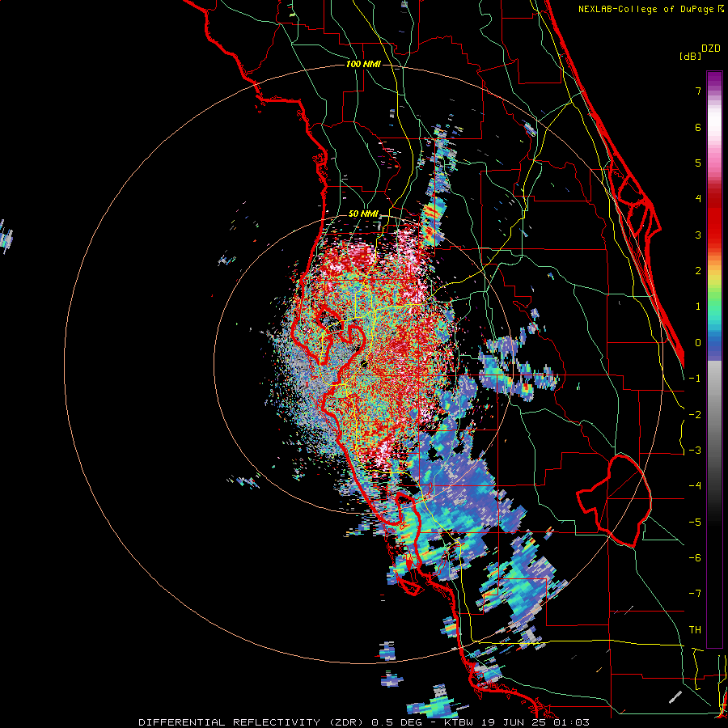Select the 0 dB tick label
This screenshot has height=728, width=728.
pos(698,343)
